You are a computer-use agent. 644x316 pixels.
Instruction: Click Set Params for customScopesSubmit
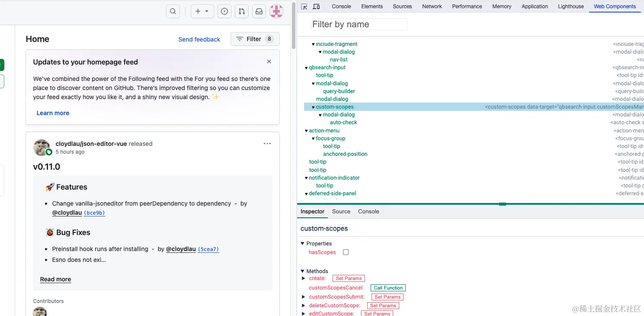(x=388, y=297)
